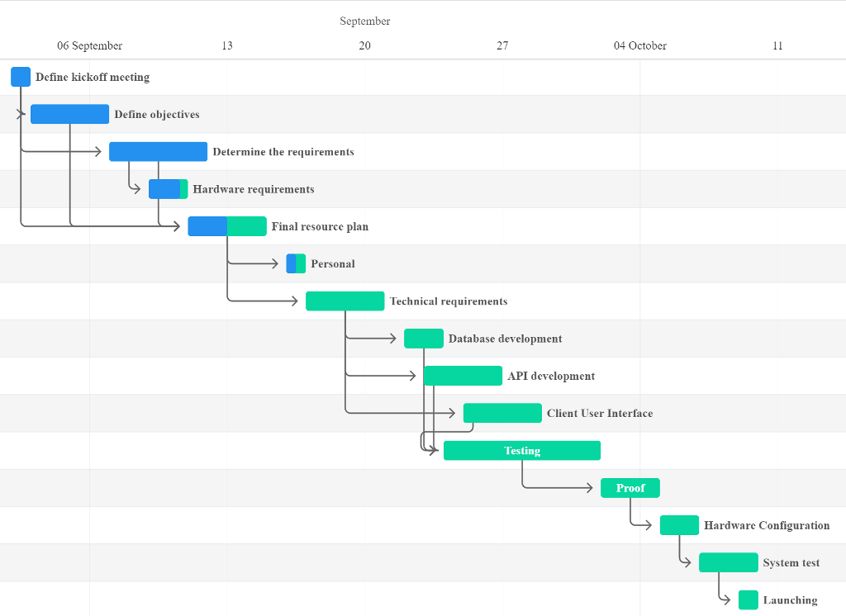Click the green Launching task bar
Viewport: 846px width, 616px height.
coord(748,600)
